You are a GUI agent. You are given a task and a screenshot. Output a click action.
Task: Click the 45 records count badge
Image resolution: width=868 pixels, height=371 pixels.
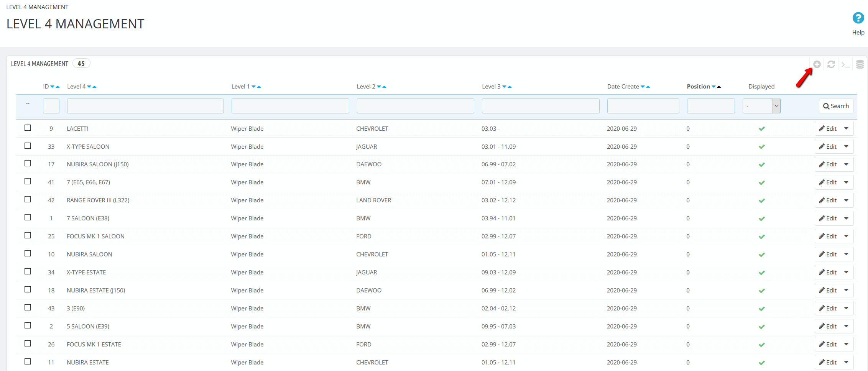(x=81, y=63)
